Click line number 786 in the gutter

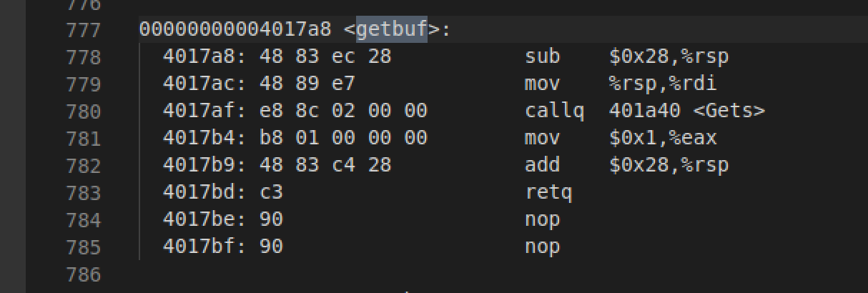tap(83, 274)
